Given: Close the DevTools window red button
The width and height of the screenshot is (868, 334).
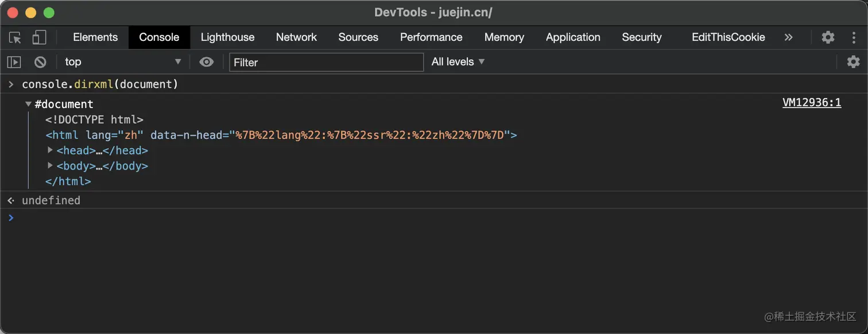Looking at the screenshot, I should click(x=13, y=13).
